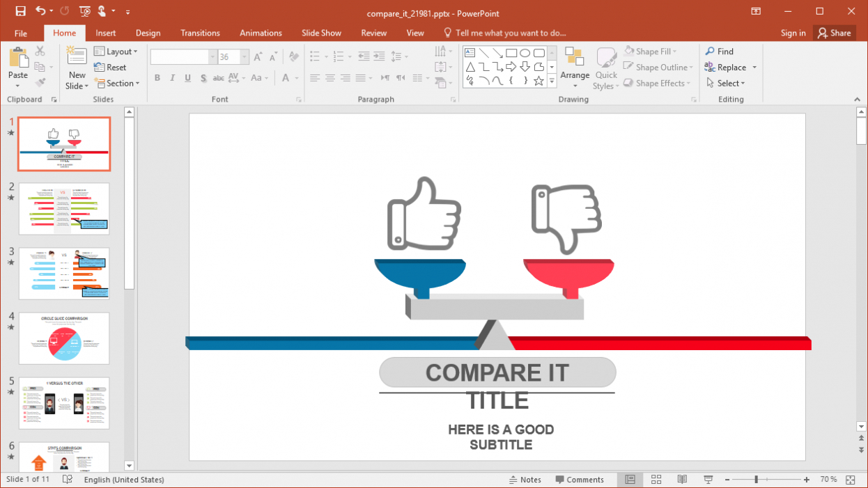Toggle Bold formatting

(157, 78)
